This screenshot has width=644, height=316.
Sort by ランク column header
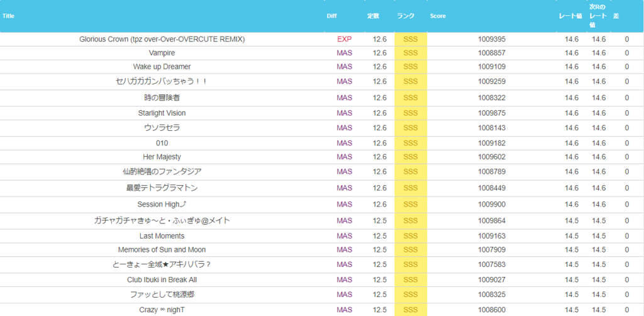click(406, 16)
